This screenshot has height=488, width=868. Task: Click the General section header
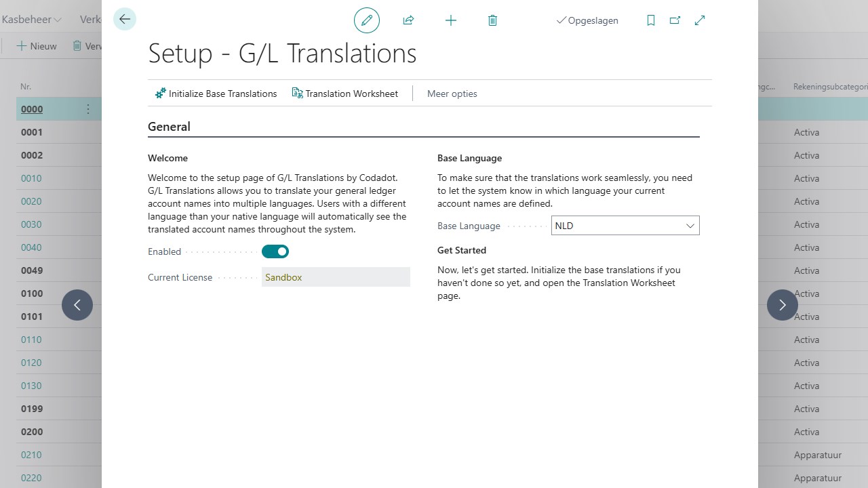point(169,127)
